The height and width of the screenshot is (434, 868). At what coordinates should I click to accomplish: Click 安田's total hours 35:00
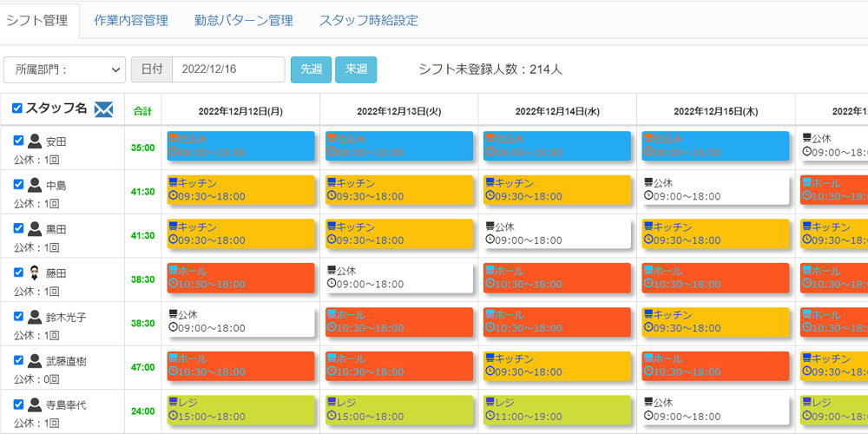point(143,148)
